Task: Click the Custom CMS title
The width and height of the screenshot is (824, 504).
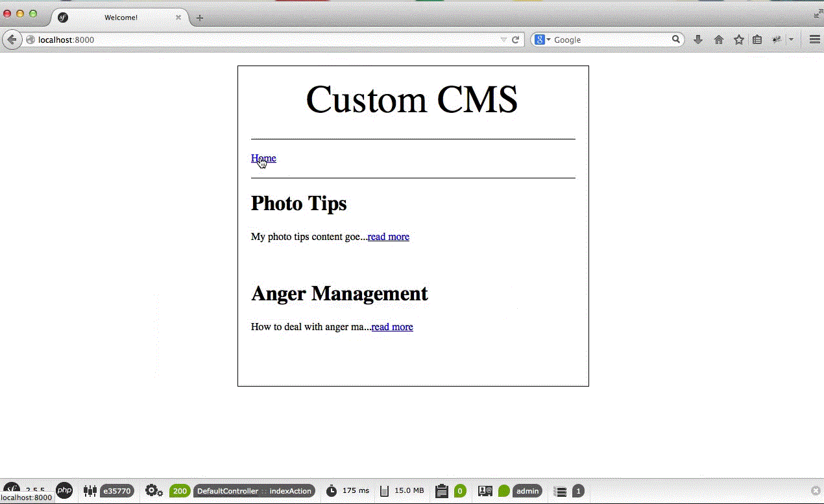Action: point(412,100)
